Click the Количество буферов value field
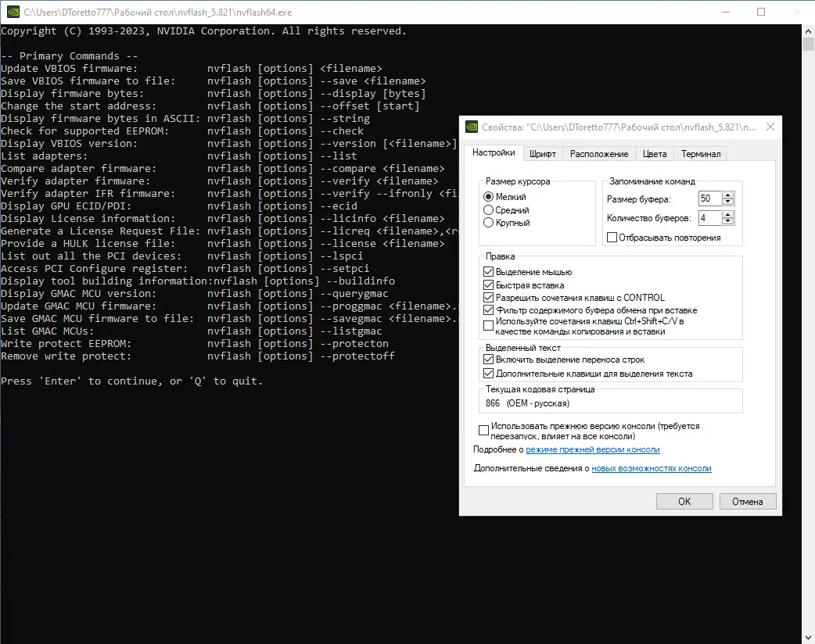815x644 pixels. tap(710, 217)
